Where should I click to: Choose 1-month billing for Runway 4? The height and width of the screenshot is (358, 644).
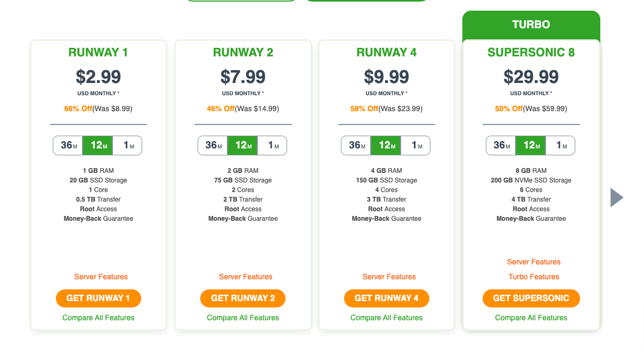point(415,145)
